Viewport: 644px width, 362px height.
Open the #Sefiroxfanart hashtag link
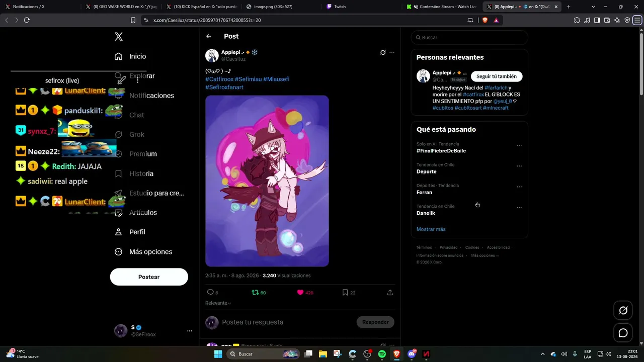coord(224,87)
